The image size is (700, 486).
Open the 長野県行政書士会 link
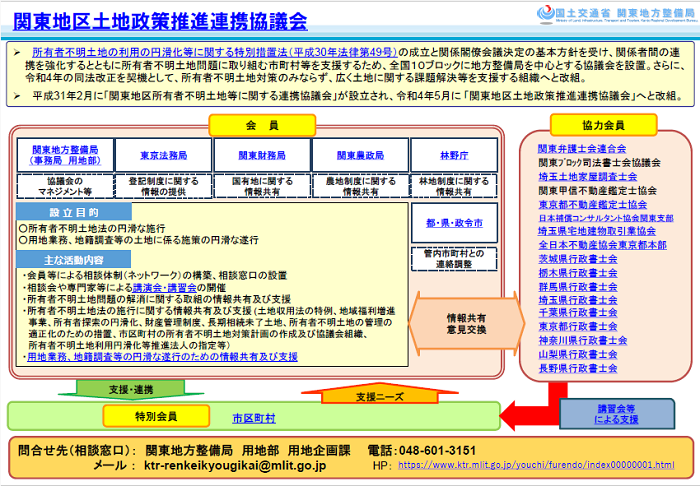coord(578,368)
